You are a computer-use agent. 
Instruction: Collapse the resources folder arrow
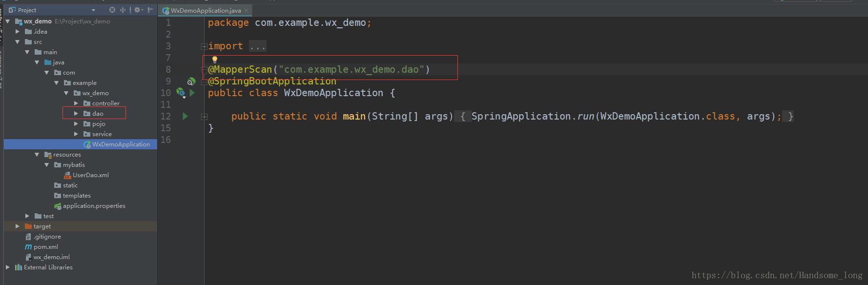pyautogui.click(x=37, y=155)
